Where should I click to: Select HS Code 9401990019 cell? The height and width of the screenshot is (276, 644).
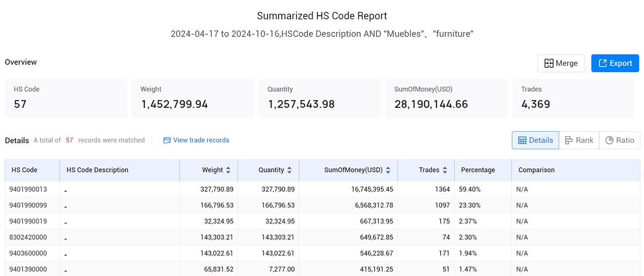(x=32, y=221)
